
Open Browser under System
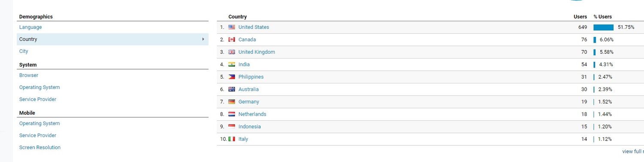point(29,75)
